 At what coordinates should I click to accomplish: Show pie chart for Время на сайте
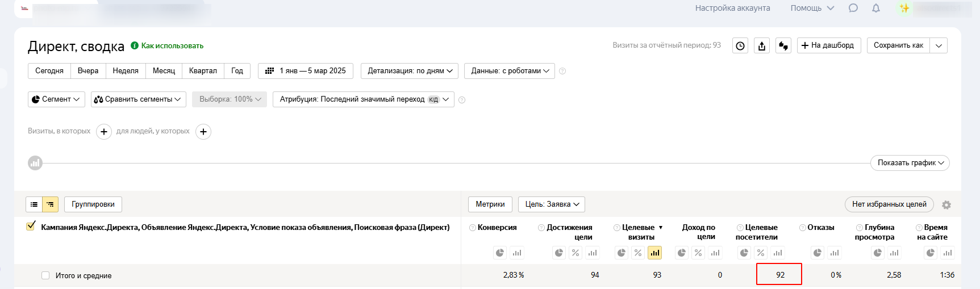tap(931, 253)
